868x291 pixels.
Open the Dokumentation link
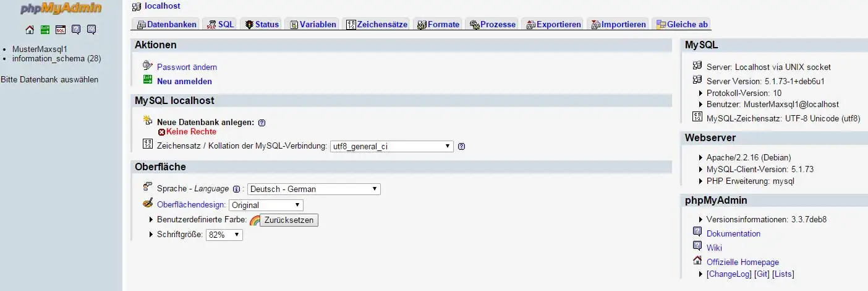click(x=733, y=233)
